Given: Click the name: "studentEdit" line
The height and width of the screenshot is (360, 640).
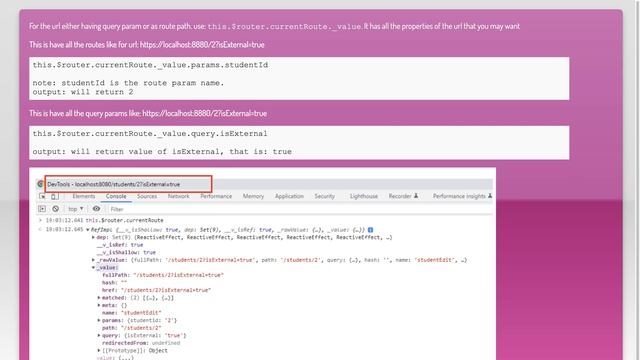Looking at the screenshot, I should pyautogui.click(x=131, y=313).
